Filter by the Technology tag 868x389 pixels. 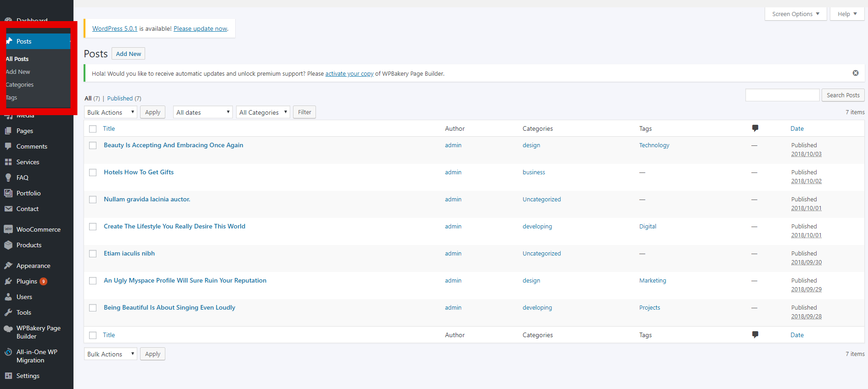pyautogui.click(x=654, y=145)
